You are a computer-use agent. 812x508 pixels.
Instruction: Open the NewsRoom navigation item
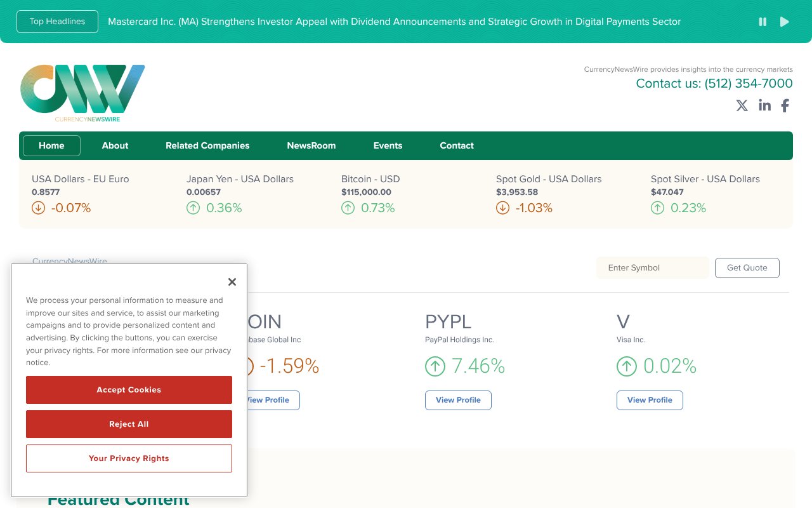click(x=311, y=145)
